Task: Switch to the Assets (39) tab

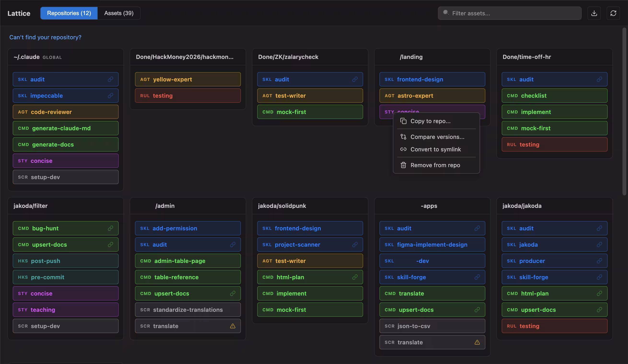Action: pos(119,13)
